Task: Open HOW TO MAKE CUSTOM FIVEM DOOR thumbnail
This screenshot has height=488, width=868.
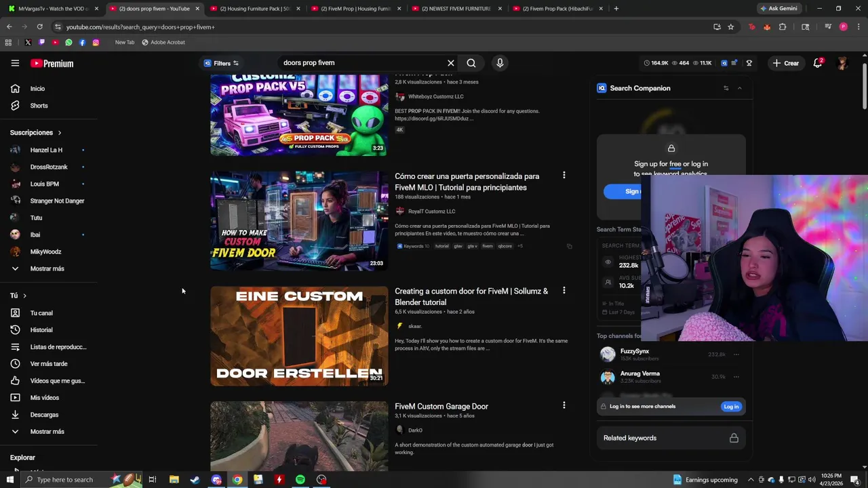Action: coord(299,221)
